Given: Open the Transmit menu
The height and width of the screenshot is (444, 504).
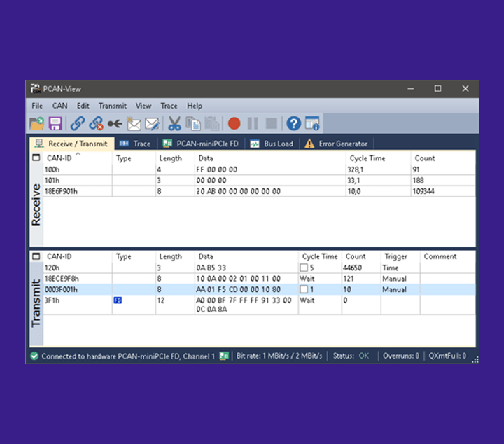Looking at the screenshot, I should (x=113, y=106).
